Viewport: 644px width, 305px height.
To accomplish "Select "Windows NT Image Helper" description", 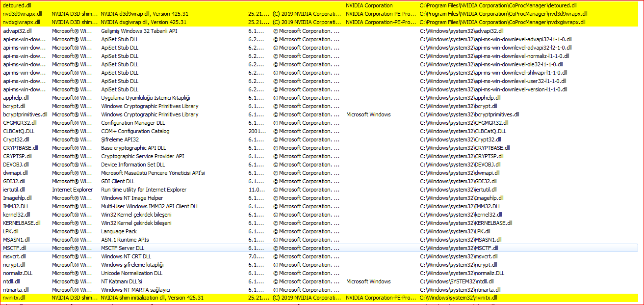I will click(132, 198).
